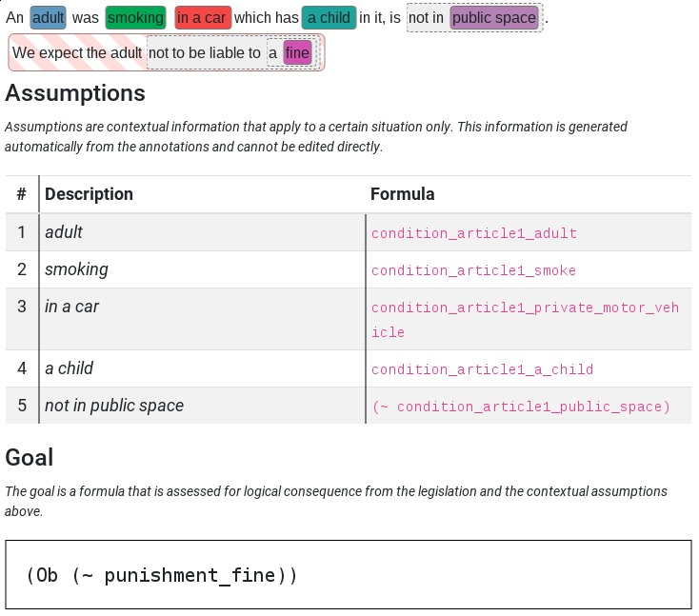The height and width of the screenshot is (616, 699).
Task: Select the magenta "fine" annotation tag
Action: (297, 52)
